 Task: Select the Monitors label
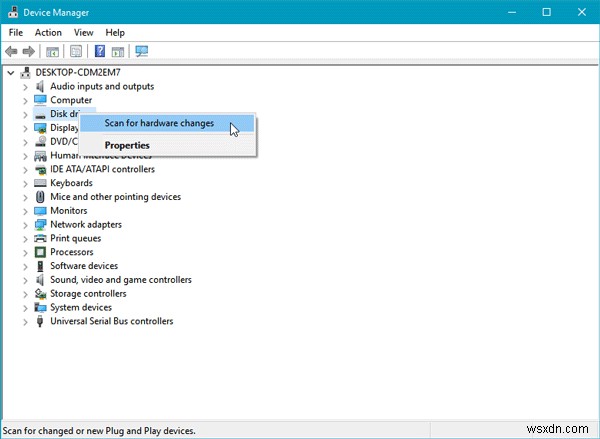click(68, 211)
